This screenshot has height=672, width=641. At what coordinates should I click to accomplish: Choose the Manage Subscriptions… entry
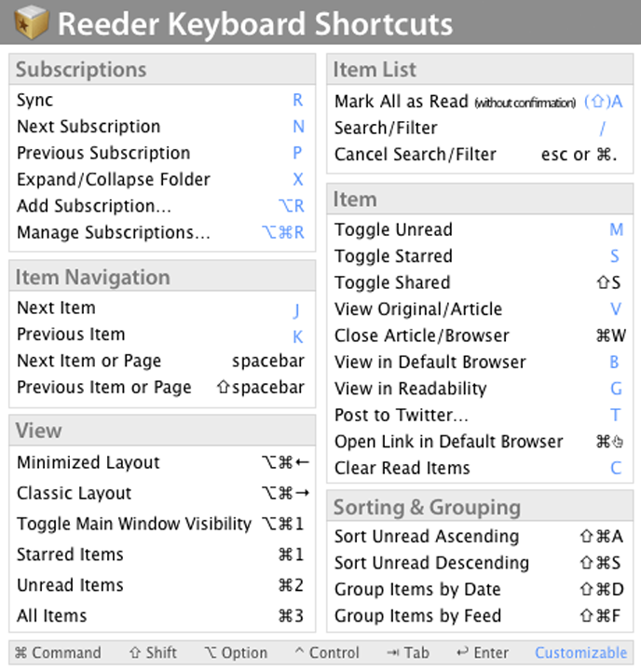pos(114,232)
